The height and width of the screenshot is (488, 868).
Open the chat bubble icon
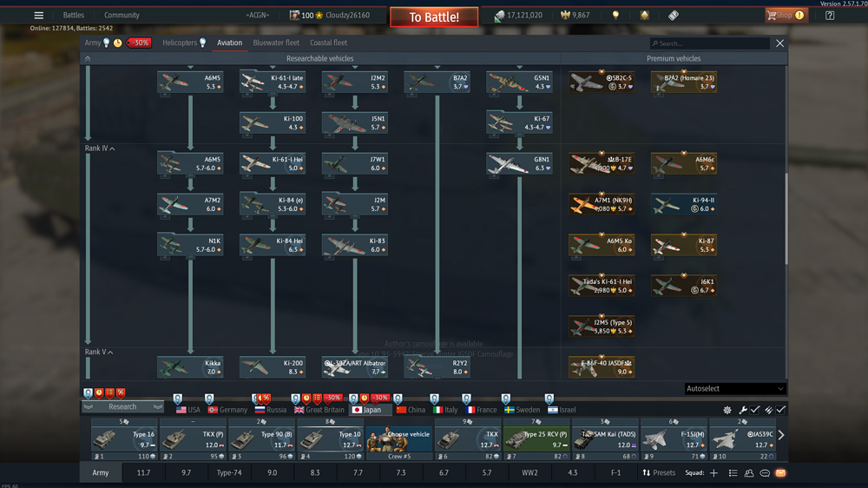(765, 473)
